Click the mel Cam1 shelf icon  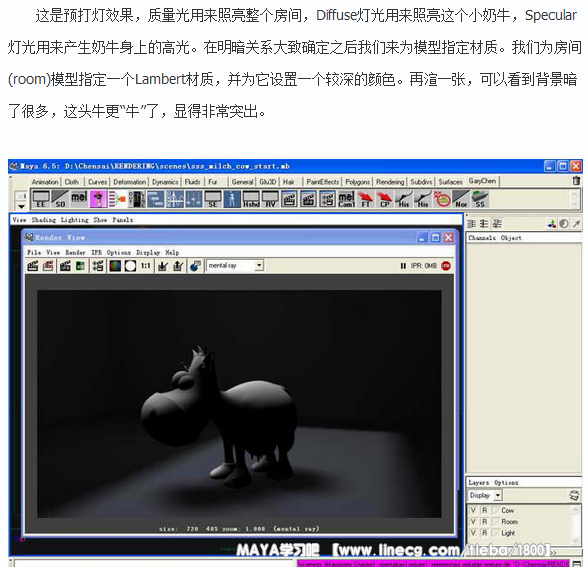pos(346,199)
